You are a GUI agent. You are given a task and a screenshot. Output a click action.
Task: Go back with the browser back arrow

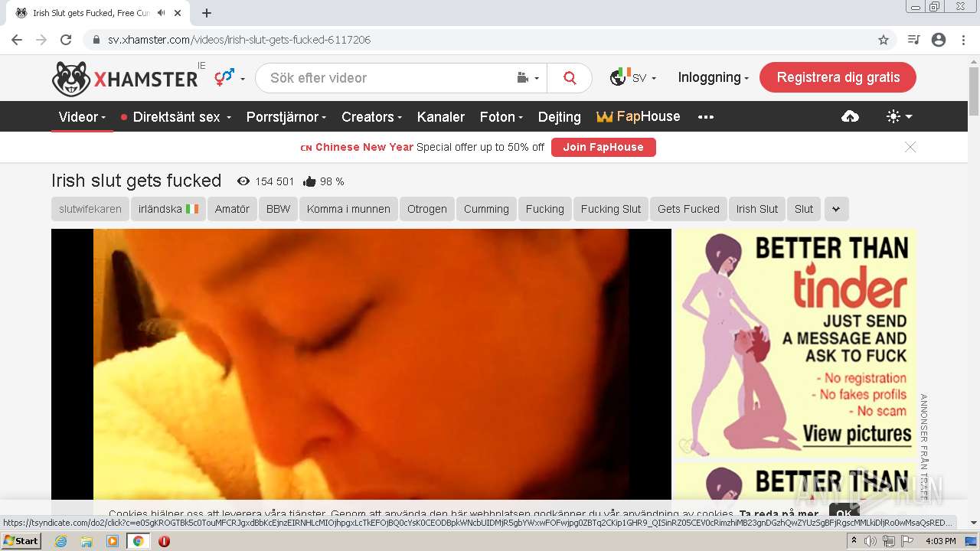pos(17,40)
